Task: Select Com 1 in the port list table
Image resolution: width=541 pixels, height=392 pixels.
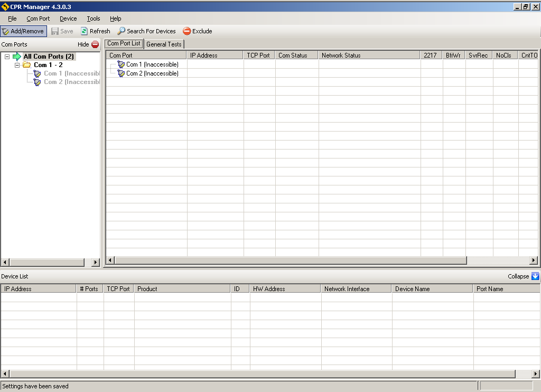Action: pos(152,64)
